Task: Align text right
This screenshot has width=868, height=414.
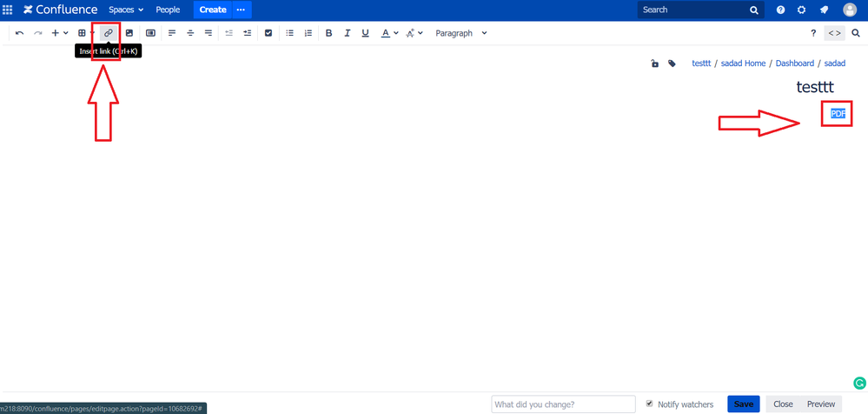Action: pos(209,33)
